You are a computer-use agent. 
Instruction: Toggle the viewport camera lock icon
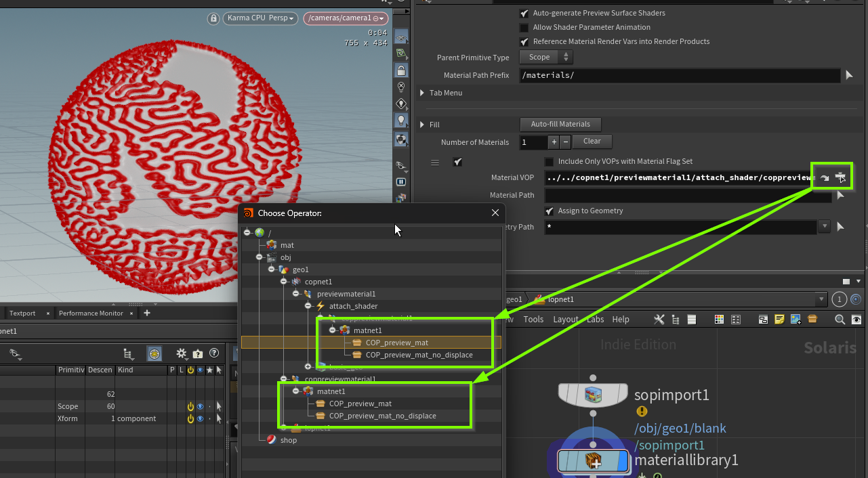tap(213, 18)
